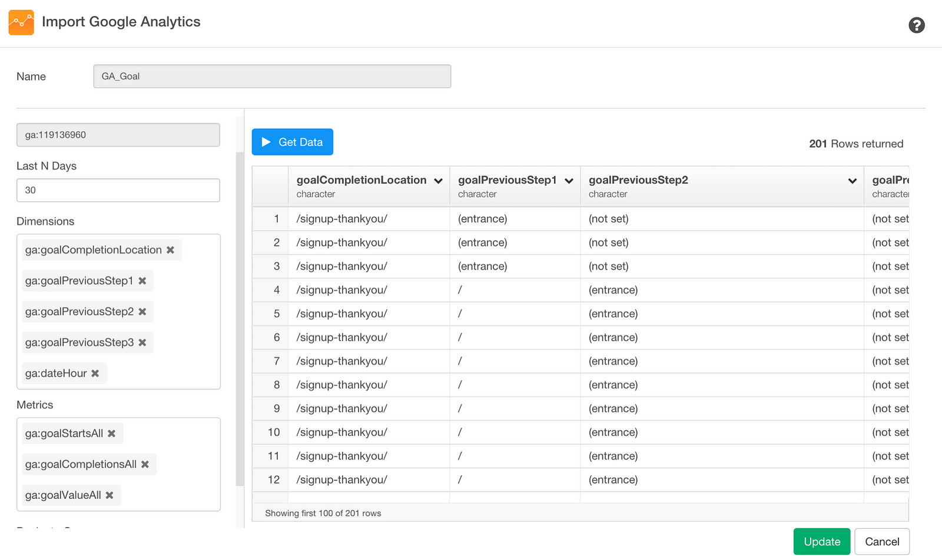Viewport: 942px width, 560px height.
Task: Open goalCompletionLocation column dropdown menu
Action: point(438,181)
